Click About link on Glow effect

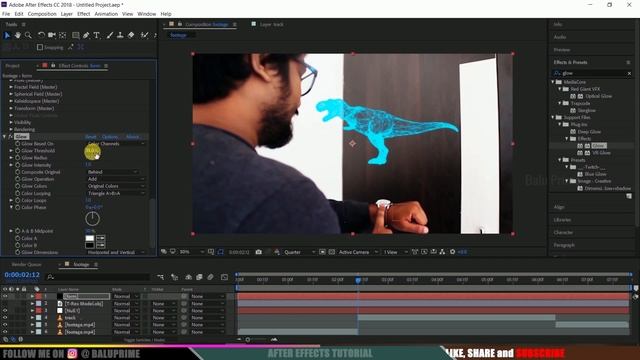pyautogui.click(x=133, y=137)
